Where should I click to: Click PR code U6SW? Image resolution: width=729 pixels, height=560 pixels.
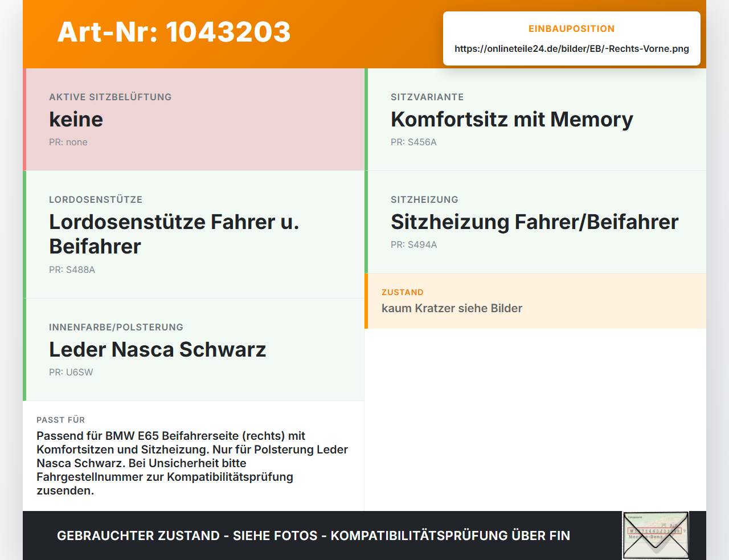(71, 373)
